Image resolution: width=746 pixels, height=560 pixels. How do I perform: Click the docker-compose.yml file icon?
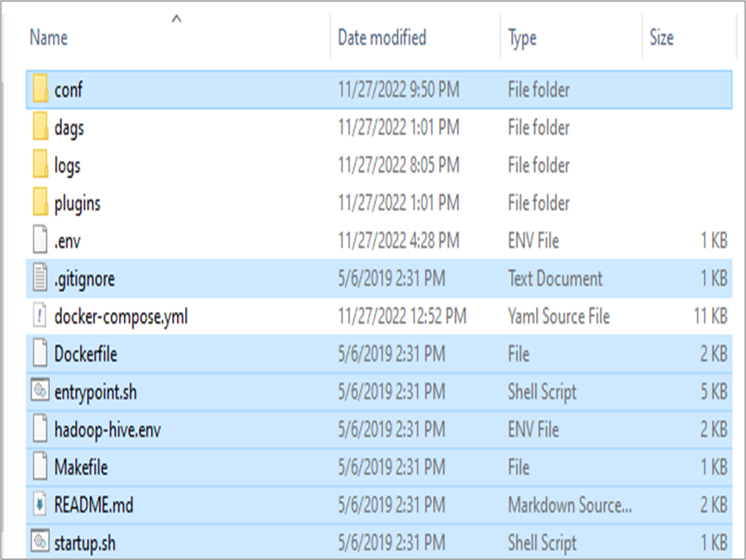click(x=41, y=315)
